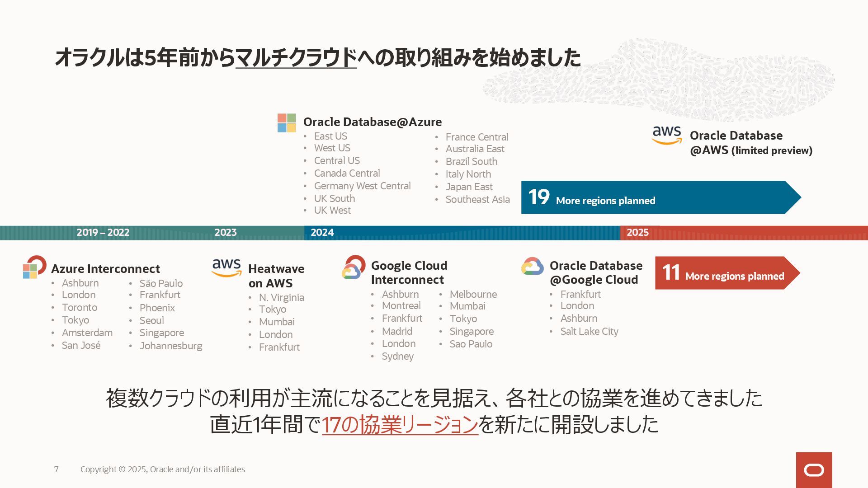
Task: Click the slide page number 7
Action: coord(56,469)
